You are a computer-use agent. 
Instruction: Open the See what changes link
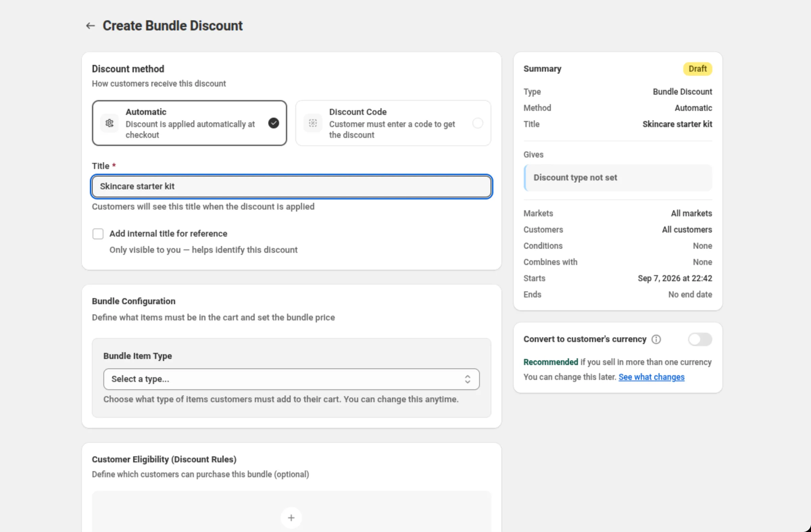coord(651,377)
